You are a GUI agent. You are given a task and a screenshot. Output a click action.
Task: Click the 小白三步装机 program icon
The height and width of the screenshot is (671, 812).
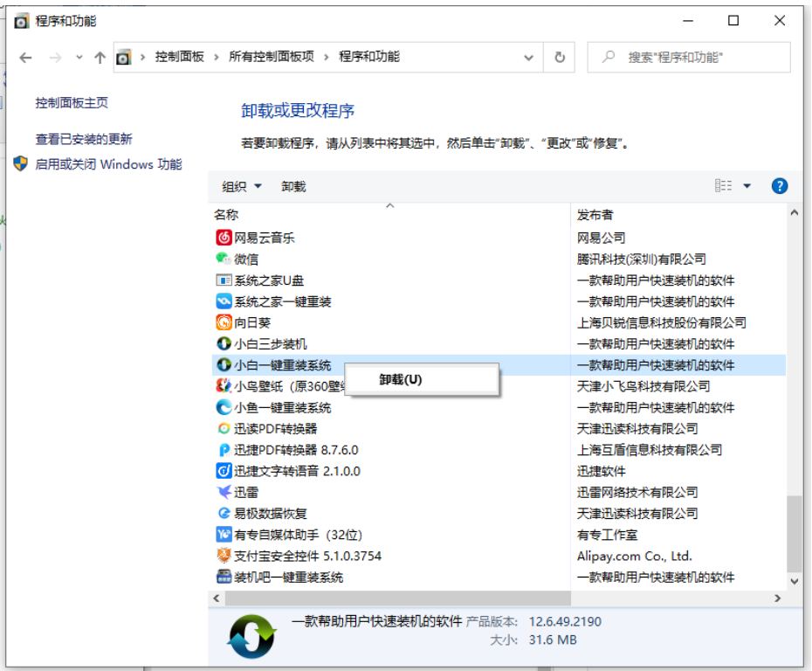224,343
